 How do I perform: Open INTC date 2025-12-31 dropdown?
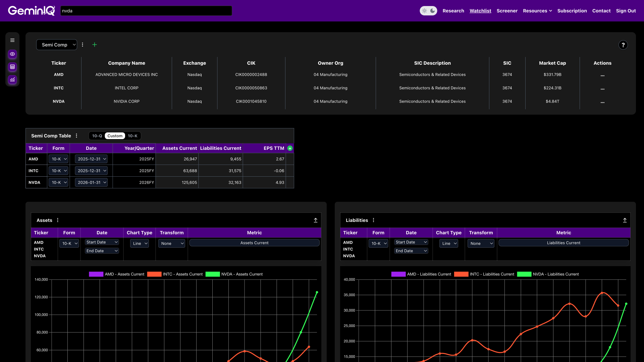coord(91,171)
